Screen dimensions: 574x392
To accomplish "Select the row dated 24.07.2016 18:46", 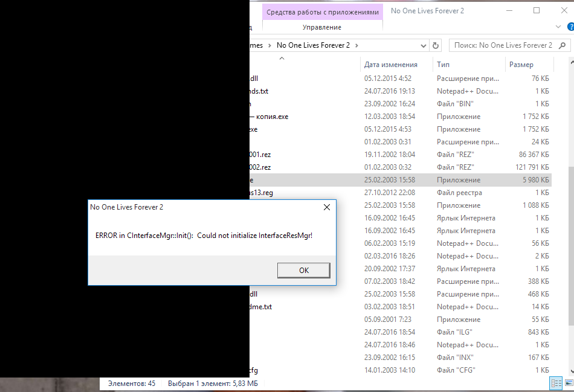I will 401,345.
